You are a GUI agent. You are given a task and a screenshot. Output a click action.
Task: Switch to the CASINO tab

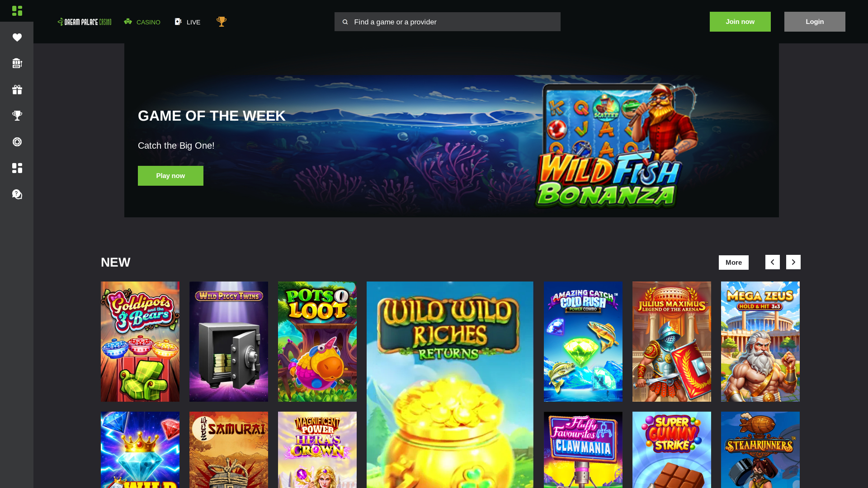tap(142, 22)
